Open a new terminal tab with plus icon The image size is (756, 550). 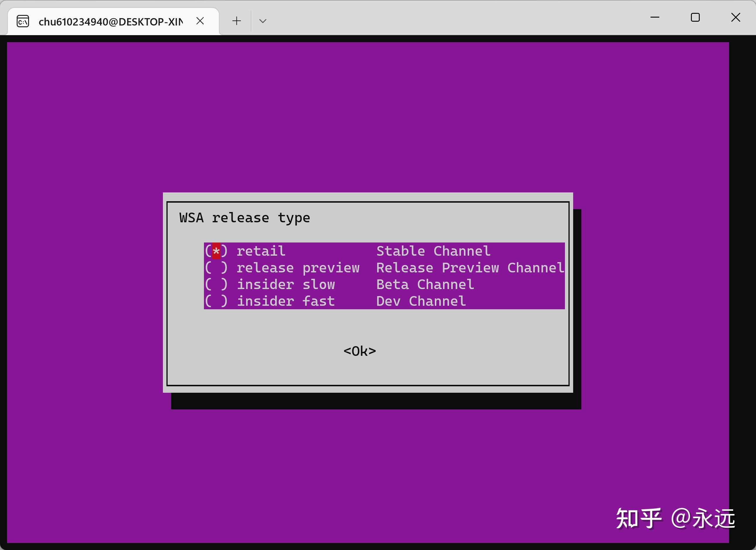236,21
